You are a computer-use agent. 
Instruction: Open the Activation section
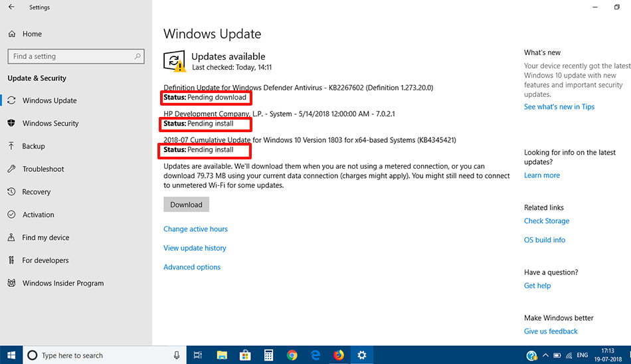tap(39, 215)
